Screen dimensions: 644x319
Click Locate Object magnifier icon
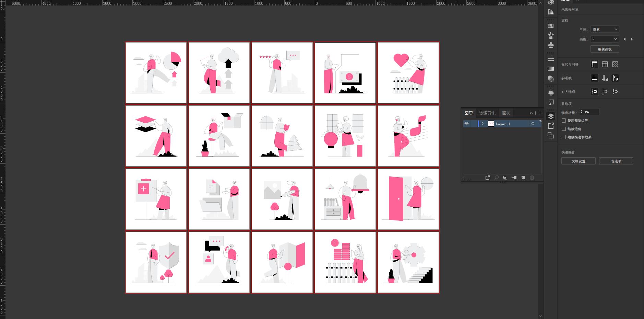coord(496,178)
